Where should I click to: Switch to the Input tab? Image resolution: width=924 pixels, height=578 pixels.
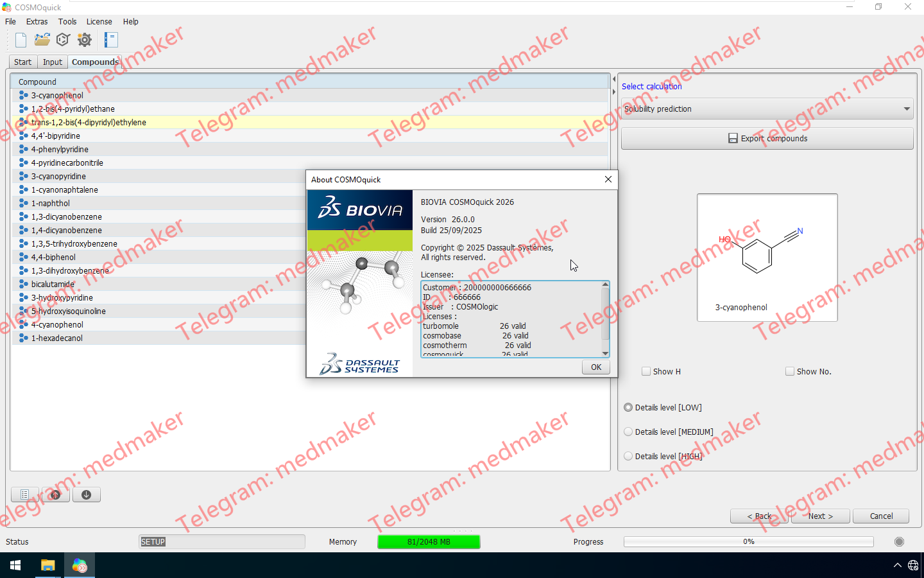pos(53,62)
